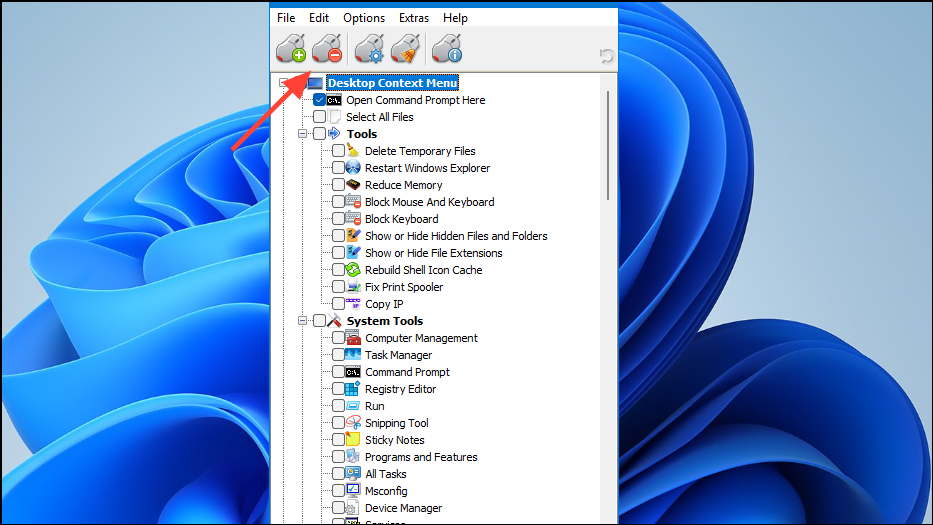
Task: Enable the Command Prompt checkbox
Action: click(338, 372)
